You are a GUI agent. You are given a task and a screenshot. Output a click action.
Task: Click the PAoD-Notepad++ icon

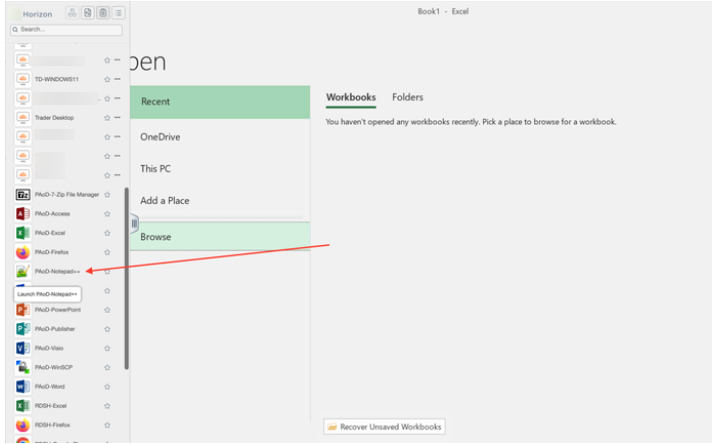click(23, 271)
